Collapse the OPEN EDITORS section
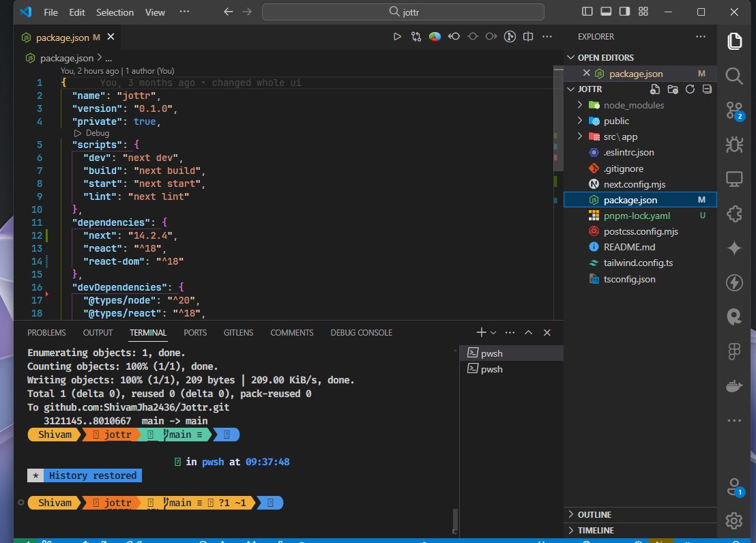756x543 pixels. pyautogui.click(x=571, y=57)
